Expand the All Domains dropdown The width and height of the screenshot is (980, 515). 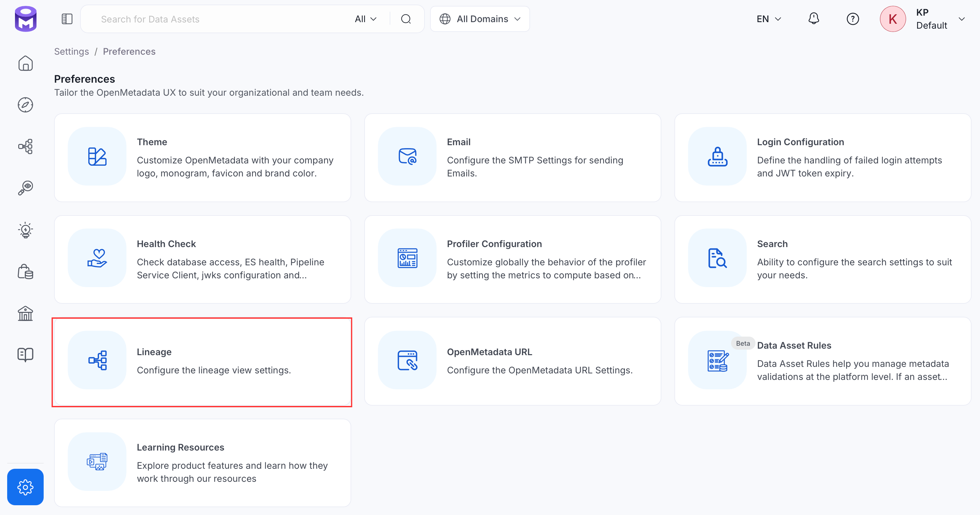click(x=480, y=19)
